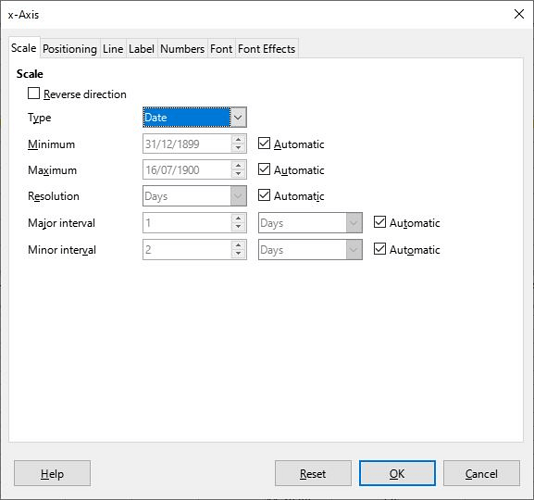
Task: Click the OK button
Action: [x=397, y=473]
